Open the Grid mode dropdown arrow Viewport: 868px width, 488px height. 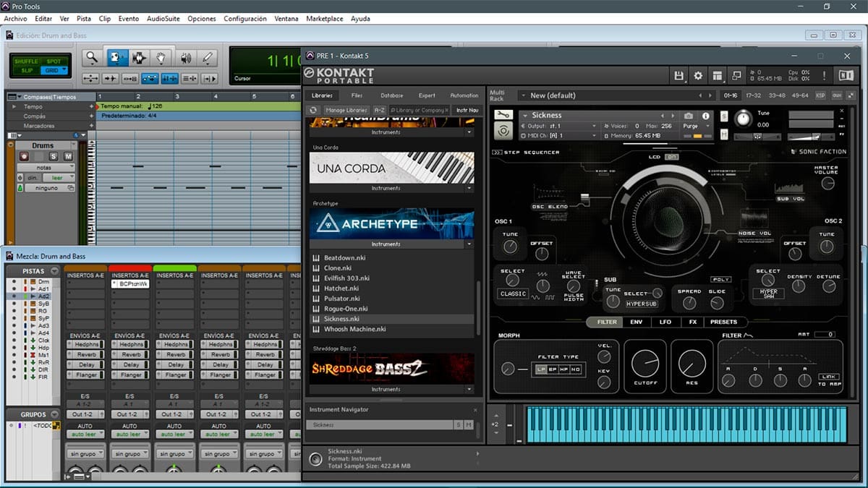(x=64, y=70)
